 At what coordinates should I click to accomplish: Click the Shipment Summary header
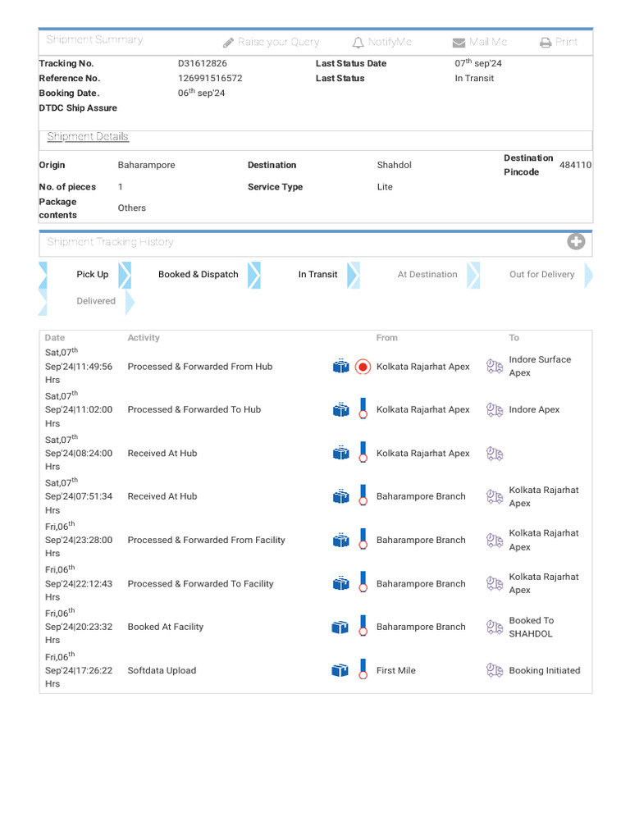[95, 39]
